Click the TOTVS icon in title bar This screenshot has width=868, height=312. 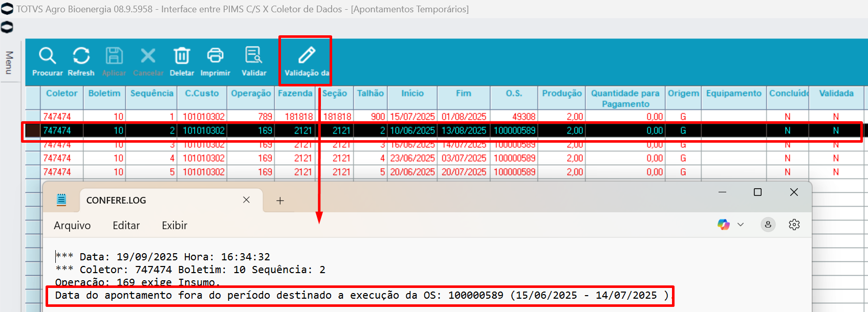pos(7,9)
